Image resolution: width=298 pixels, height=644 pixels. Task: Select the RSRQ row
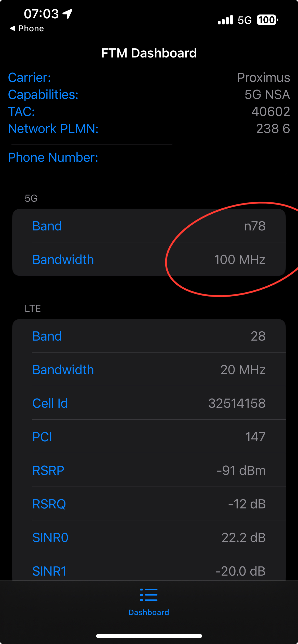(149, 504)
